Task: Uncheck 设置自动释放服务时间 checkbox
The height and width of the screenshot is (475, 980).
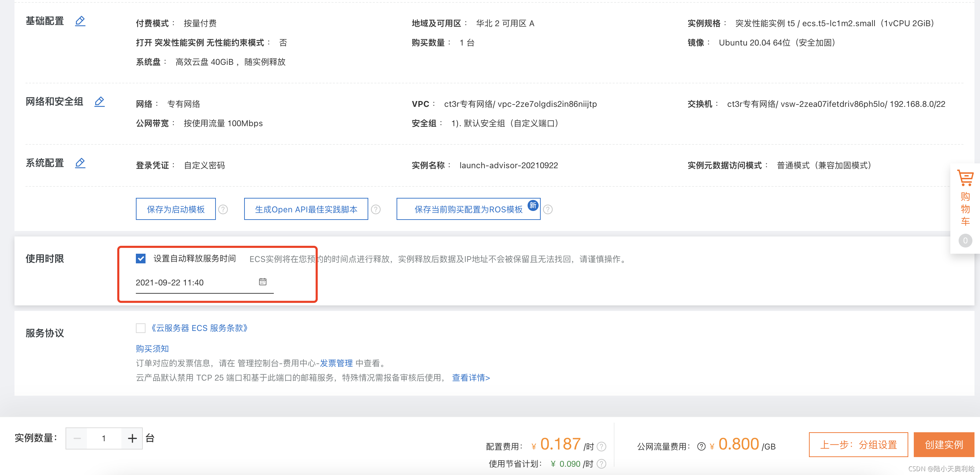Action: [141, 259]
